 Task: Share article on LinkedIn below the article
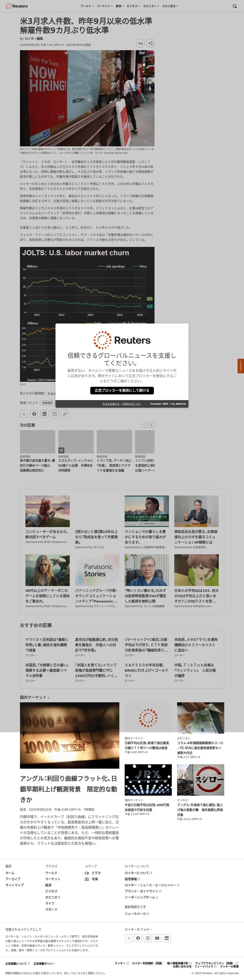[44, 414]
